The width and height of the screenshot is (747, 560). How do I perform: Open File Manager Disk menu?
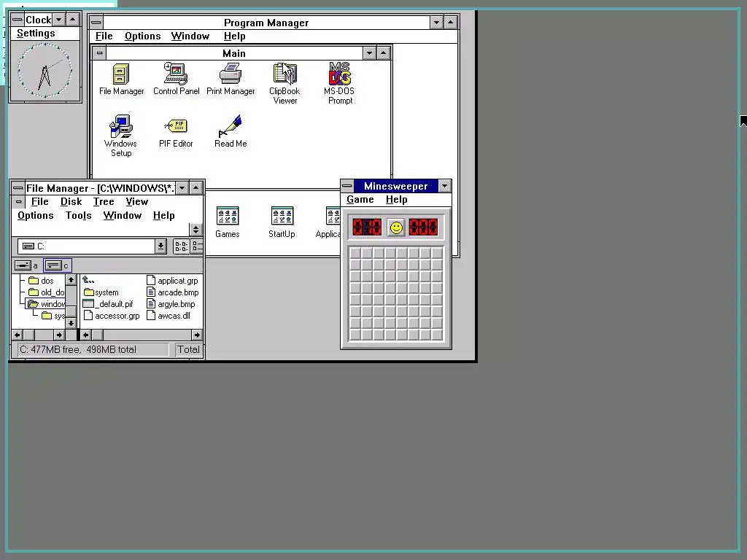pos(71,202)
